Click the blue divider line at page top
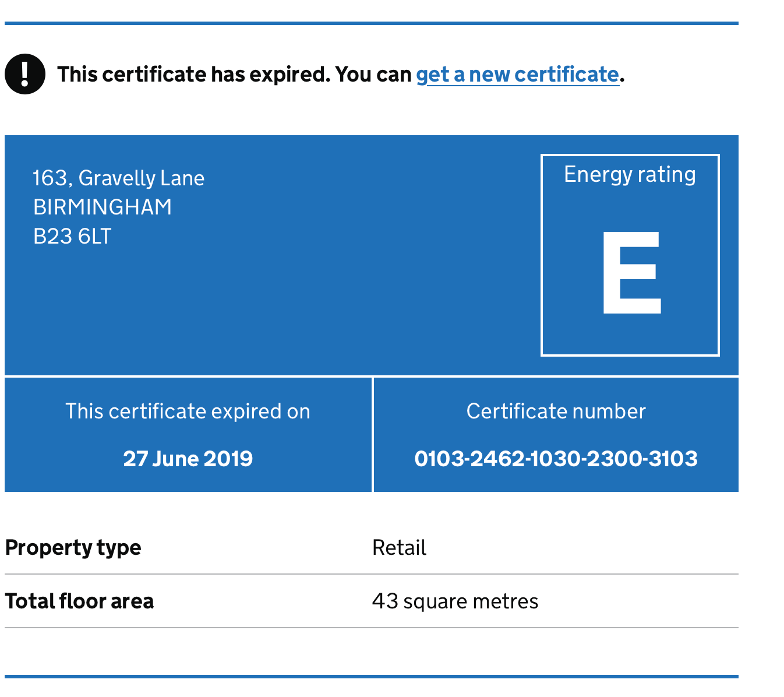The image size is (784, 697). click(x=372, y=23)
